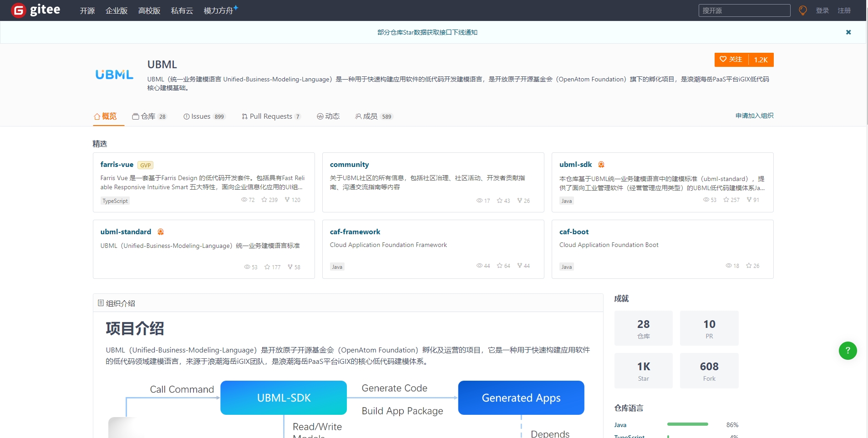The width and height of the screenshot is (868, 438).
Task: Switch to the 成员 tab
Action: (x=374, y=116)
